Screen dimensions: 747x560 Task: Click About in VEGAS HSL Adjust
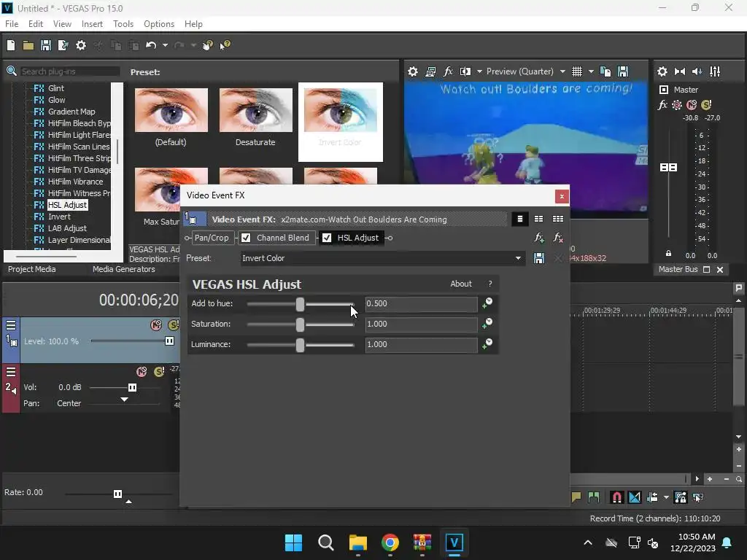coord(461,284)
